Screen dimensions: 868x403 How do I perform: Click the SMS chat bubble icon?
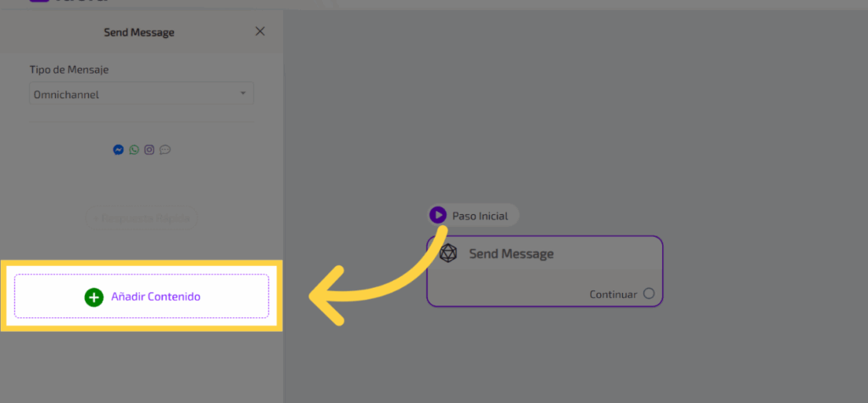[165, 150]
